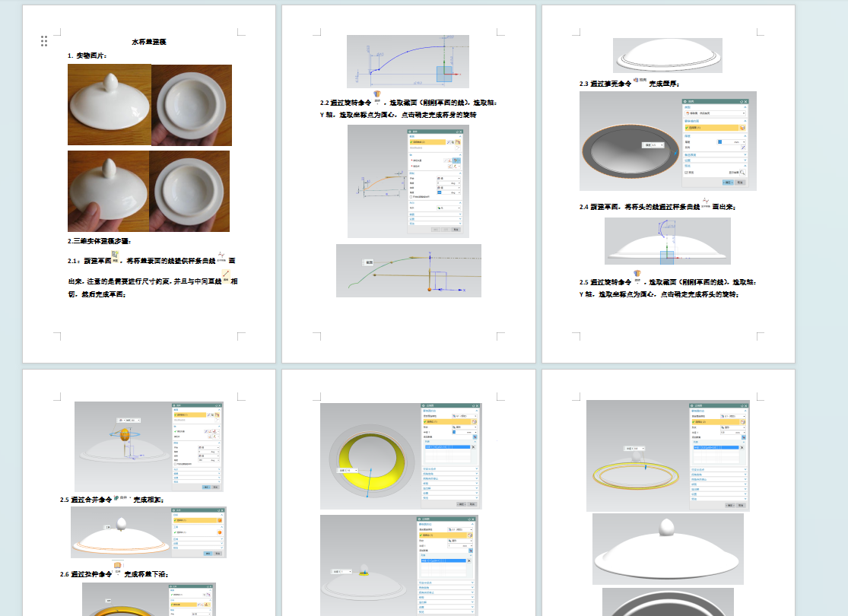Image resolution: width=848 pixels, height=616 pixels.
Task: Select the unite dialog screenshot on page four
Action: (x=149, y=532)
